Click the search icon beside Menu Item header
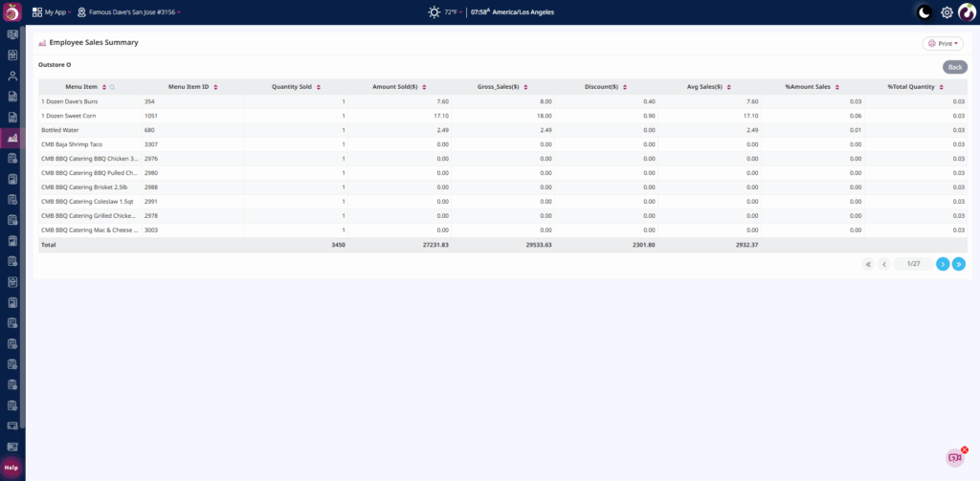980x481 pixels. coord(112,87)
